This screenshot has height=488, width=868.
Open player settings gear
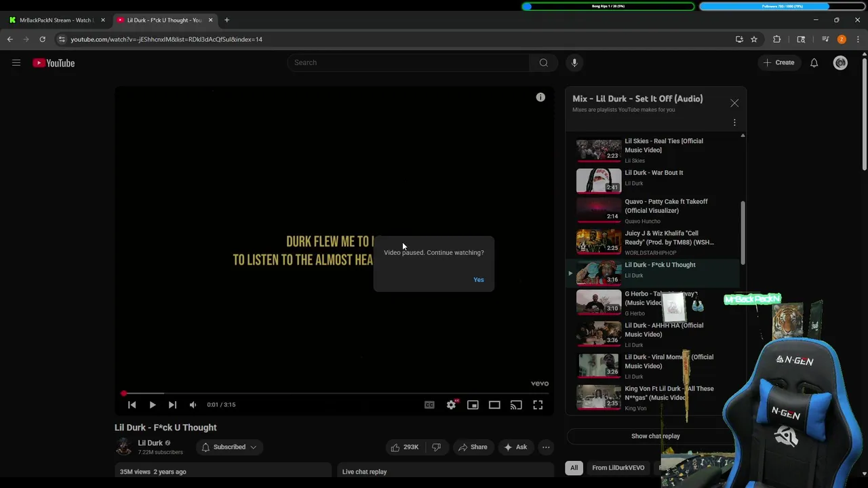(x=451, y=405)
